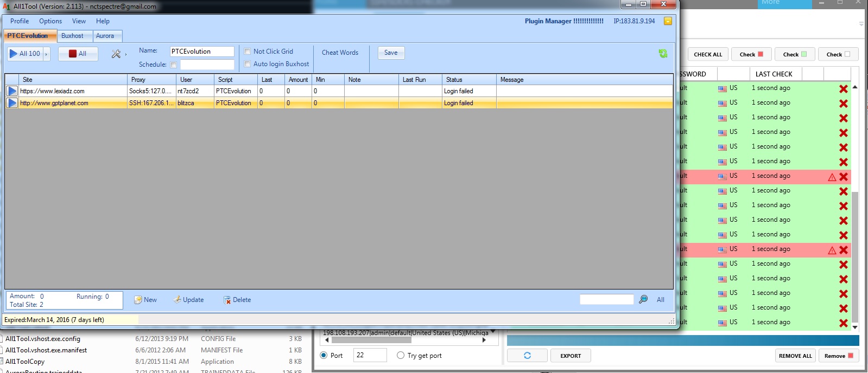Enable the Not Click Grid checkbox
The width and height of the screenshot is (868, 373).
(248, 52)
